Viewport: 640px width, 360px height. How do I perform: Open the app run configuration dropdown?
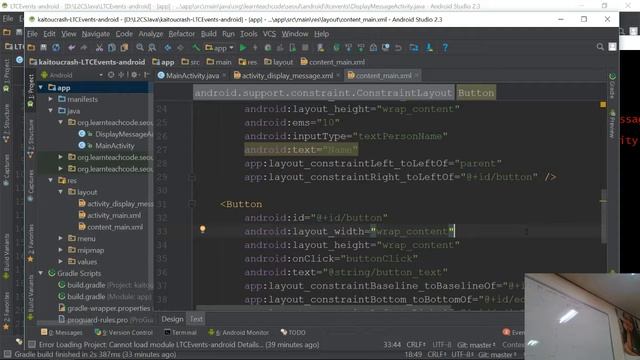[x=220, y=48]
